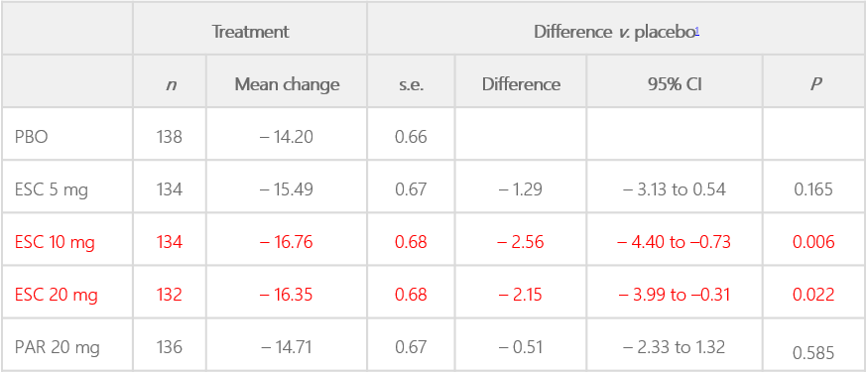Click the Difference v. placebo header
This screenshot has height=374, width=868.
pyautogui.click(x=614, y=32)
